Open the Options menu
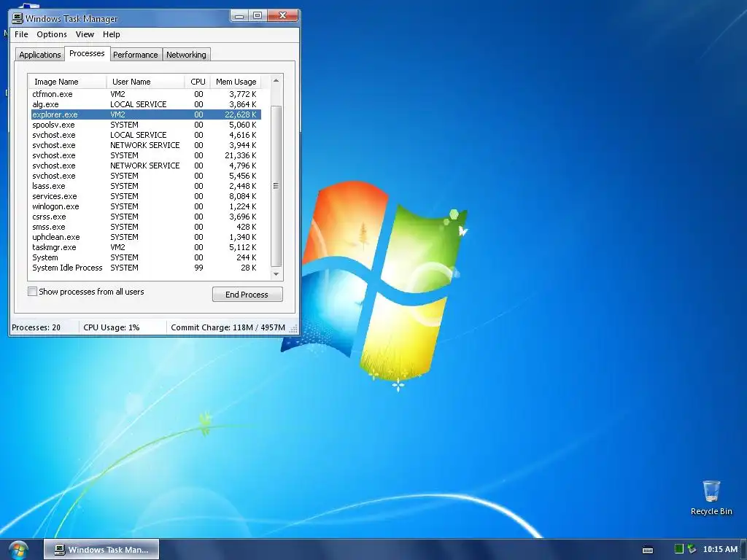747x560 pixels. tap(52, 34)
